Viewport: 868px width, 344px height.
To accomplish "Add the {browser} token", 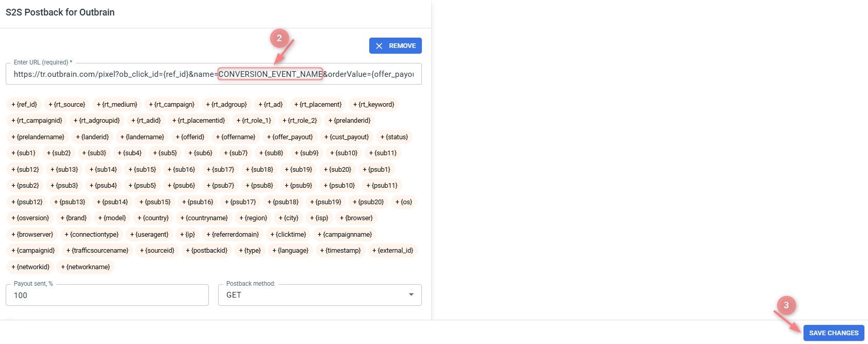I will [x=356, y=218].
